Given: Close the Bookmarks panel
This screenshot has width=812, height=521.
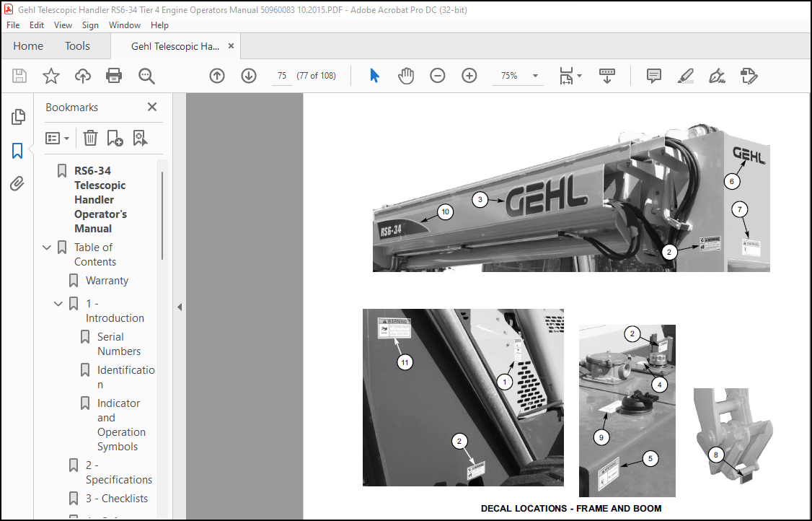Looking at the screenshot, I should click(151, 107).
